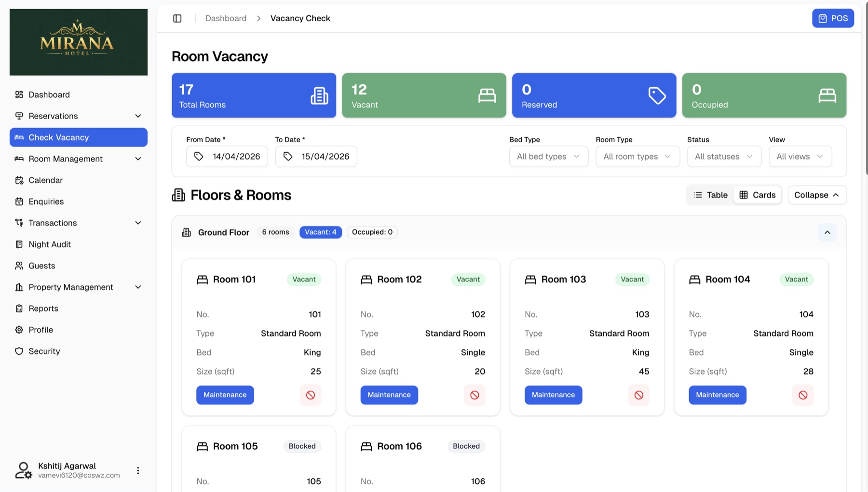868x492 pixels.
Task: Click the Occupied: 0 badge
Action: pos(372,232)
